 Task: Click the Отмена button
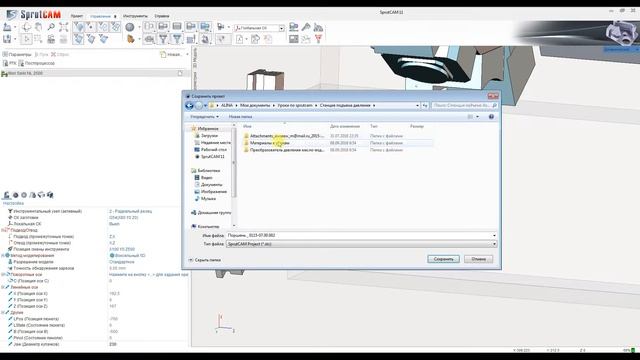coord(478,259)
